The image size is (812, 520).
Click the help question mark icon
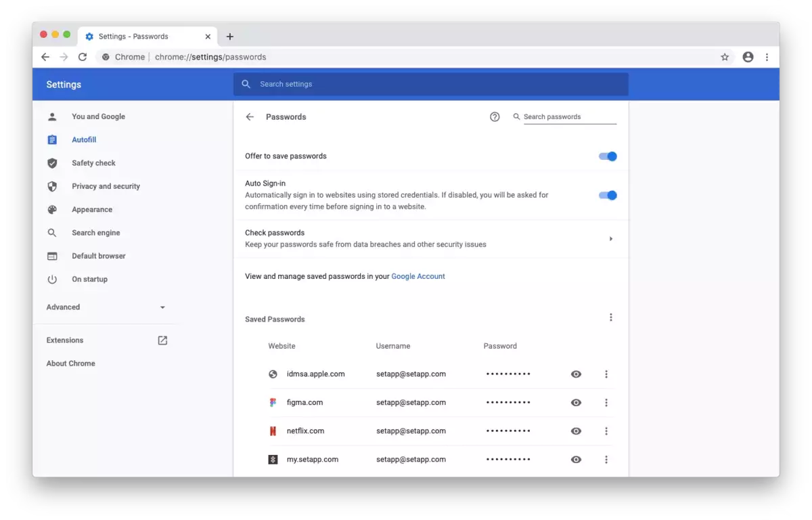click(495, 117)
